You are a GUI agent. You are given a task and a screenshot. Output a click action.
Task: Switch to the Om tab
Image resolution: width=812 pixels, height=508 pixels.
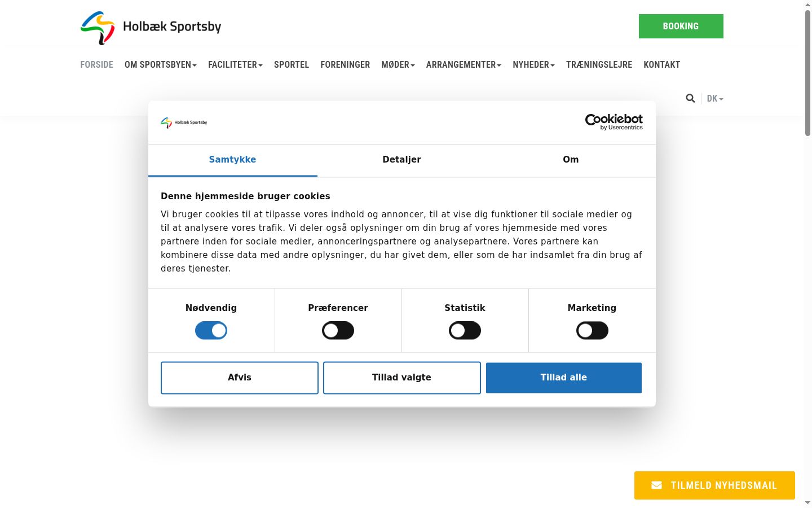tap(571, 160)
